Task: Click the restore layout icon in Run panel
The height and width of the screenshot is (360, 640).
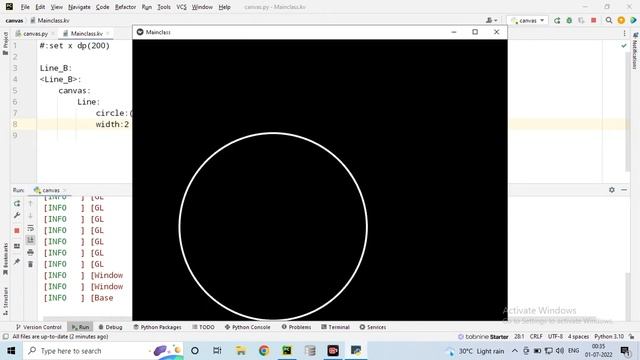Action: [x=17, y=246]
